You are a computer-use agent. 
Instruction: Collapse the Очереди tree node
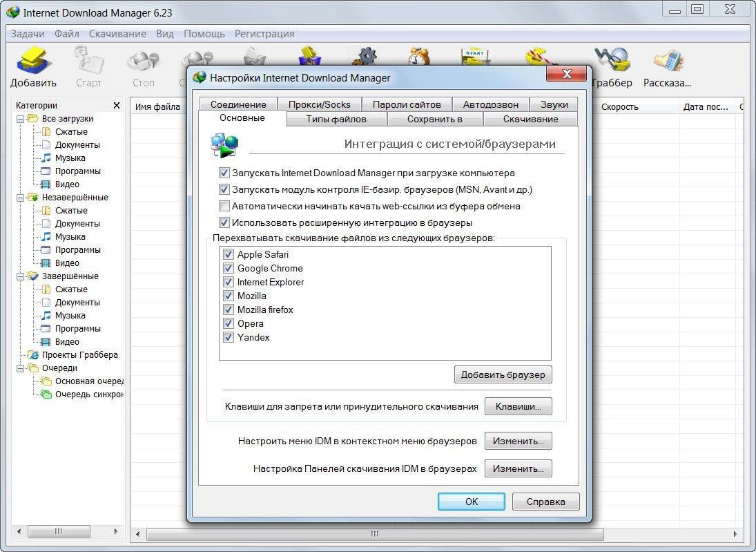tap(20, 369)
